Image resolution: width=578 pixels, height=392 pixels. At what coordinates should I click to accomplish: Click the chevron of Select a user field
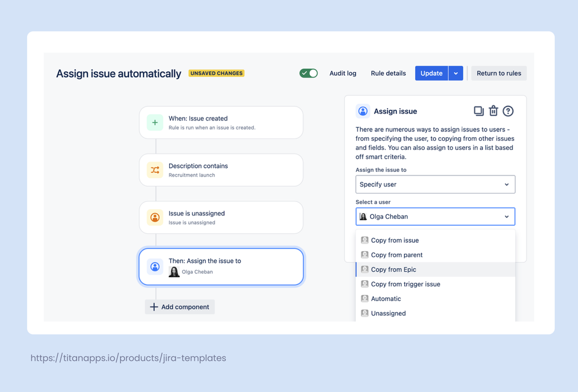507,217
